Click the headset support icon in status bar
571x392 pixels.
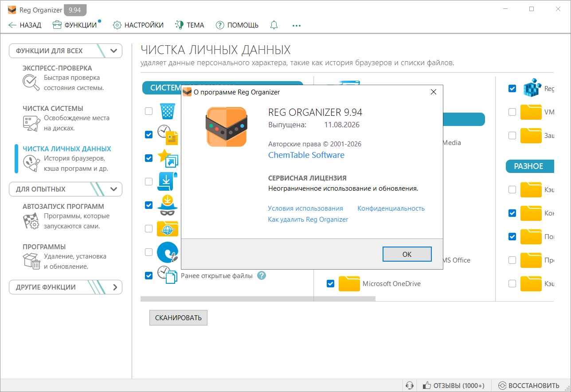pyautogui.click(x=410, y=385)
